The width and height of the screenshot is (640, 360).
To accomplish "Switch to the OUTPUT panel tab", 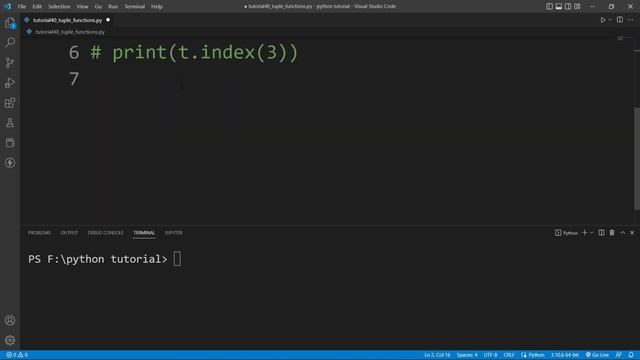I will pyautogui.click(x=69, y=233).
